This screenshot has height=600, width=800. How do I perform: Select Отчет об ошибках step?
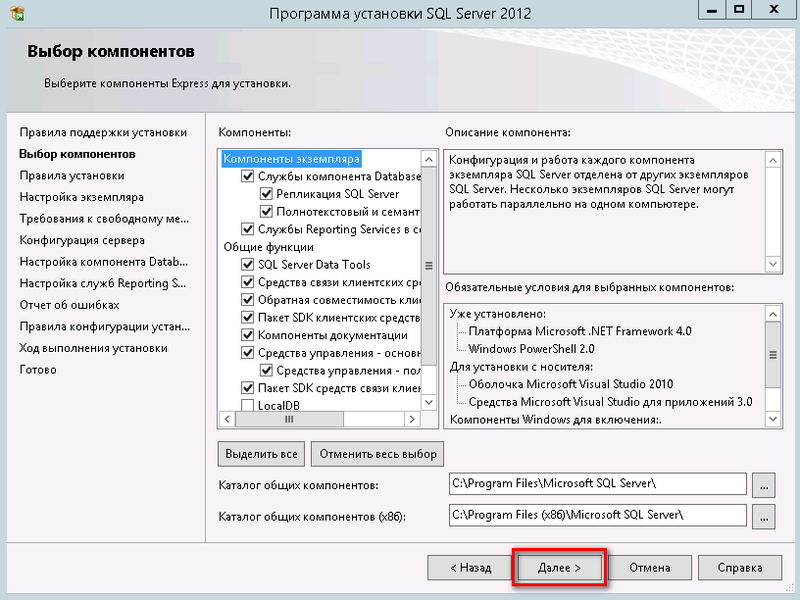69,305
